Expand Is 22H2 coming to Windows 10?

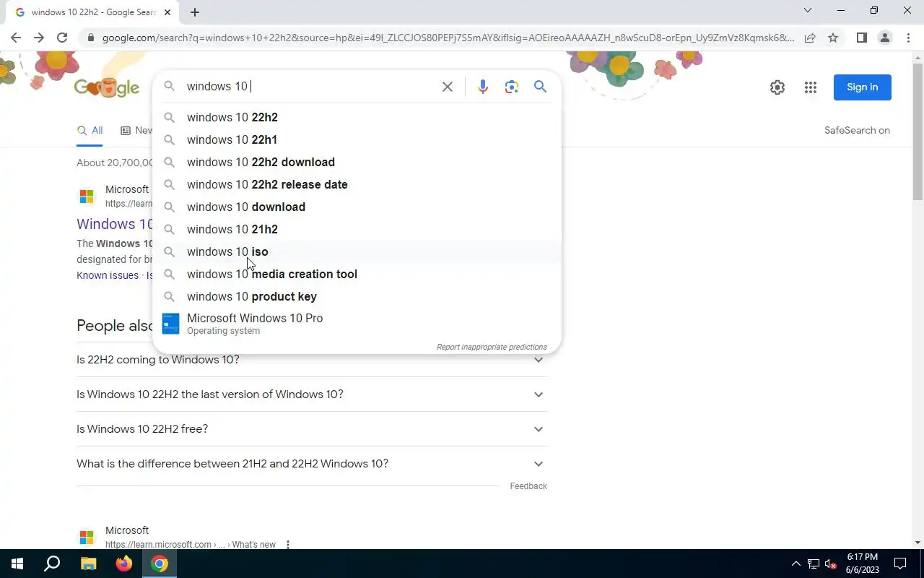pyautogui.click(x=312, y=360)
